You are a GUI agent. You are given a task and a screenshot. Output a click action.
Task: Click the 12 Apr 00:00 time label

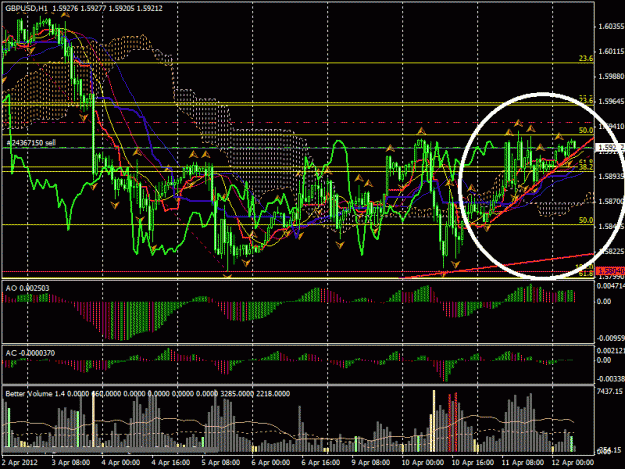573,462
